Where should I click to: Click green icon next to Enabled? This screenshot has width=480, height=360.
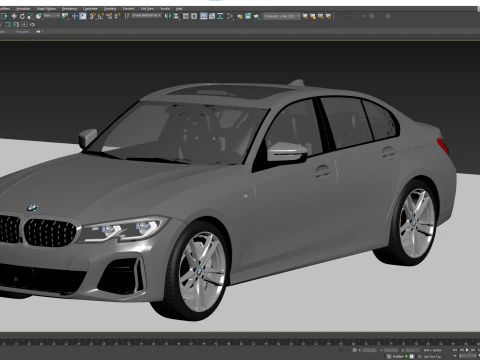point(406,356)
